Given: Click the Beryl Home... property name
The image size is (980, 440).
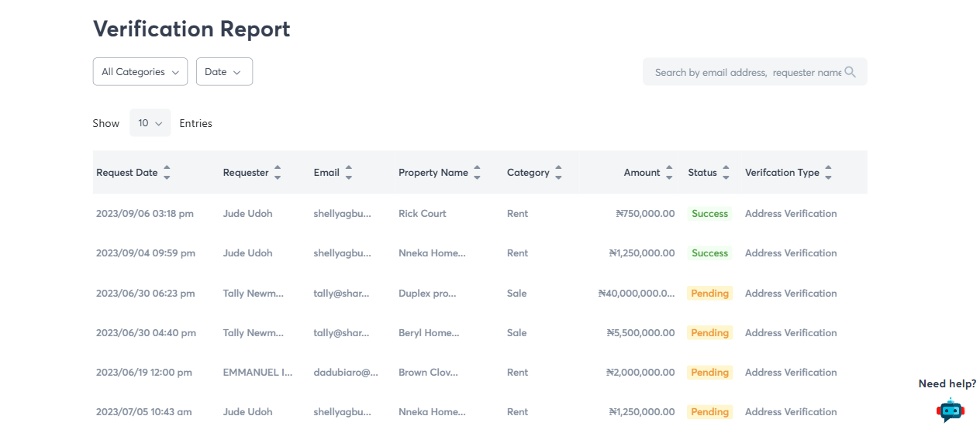Looking at the screenshot, I should 429,333.
